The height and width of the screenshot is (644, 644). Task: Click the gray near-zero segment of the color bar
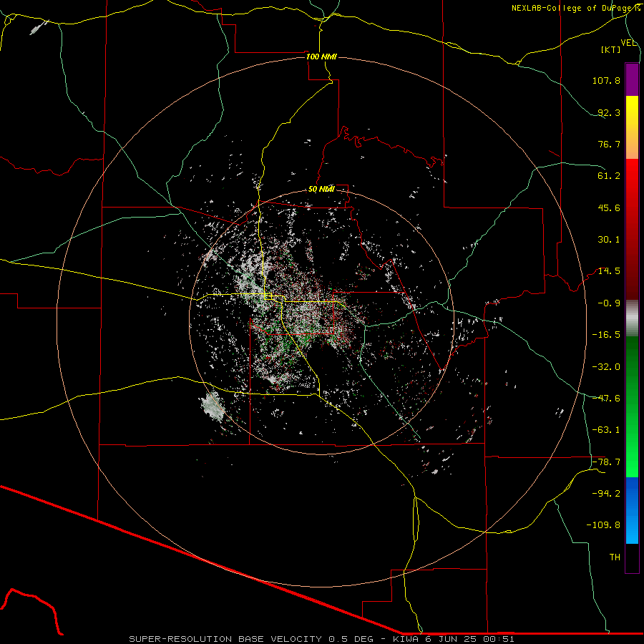(x=632, y=318)
